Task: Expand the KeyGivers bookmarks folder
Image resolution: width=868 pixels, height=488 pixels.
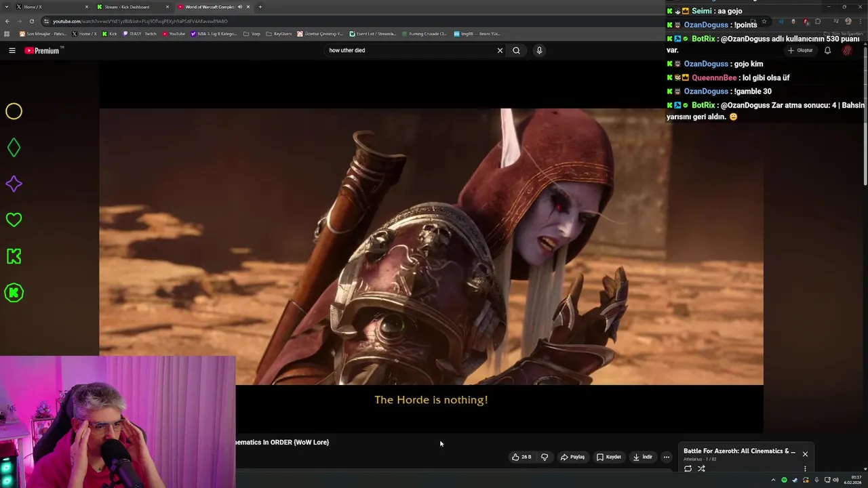Action: click(x=279, y=33)
